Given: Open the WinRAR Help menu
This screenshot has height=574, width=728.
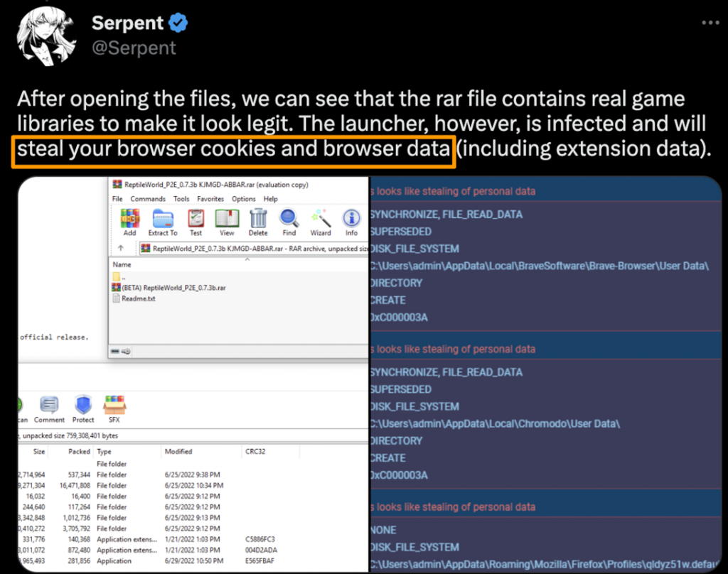Looking at the screenshot, I should click(x=271, y=199).
